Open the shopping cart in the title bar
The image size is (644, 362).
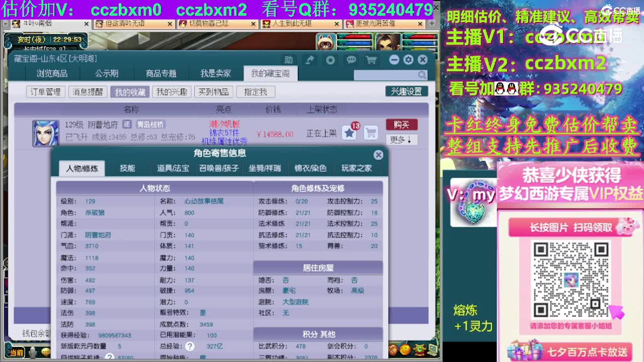(x=371, y=60)
